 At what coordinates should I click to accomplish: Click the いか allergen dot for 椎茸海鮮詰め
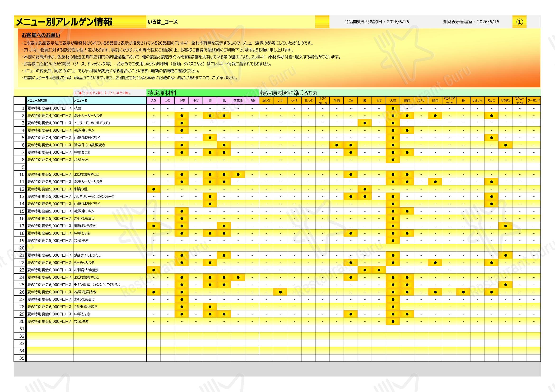coord(280,292)
